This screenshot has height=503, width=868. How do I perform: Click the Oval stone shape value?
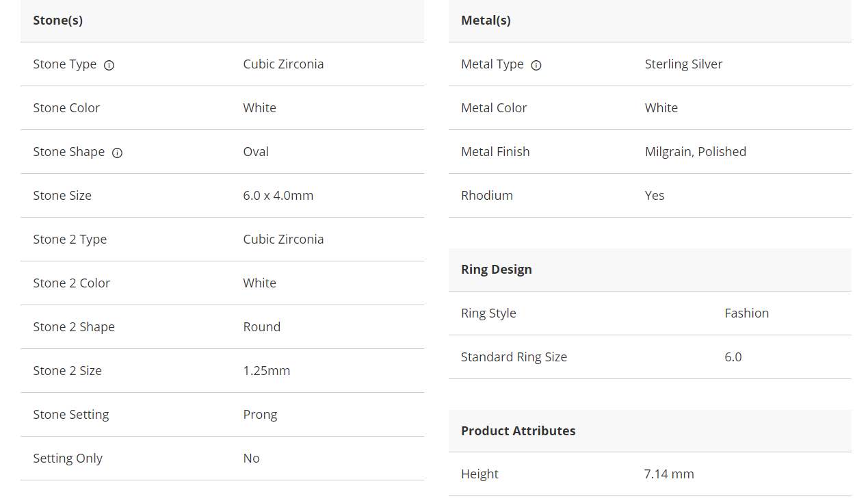coord(256,152)
